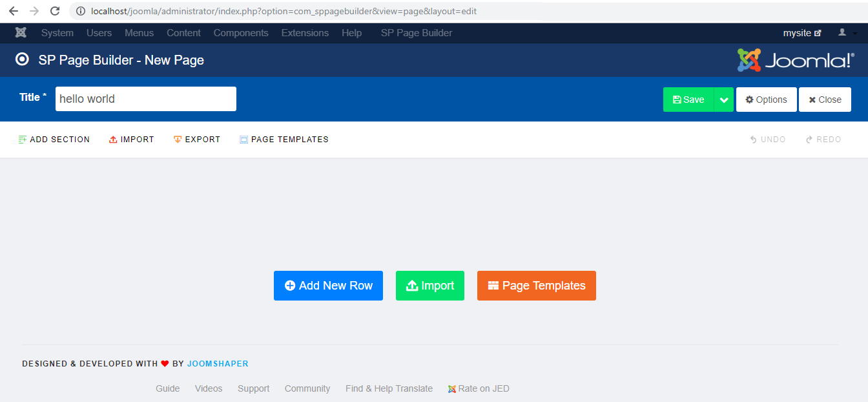
Task: Click the blue Add New Row button
Action: tap(328, 286)
